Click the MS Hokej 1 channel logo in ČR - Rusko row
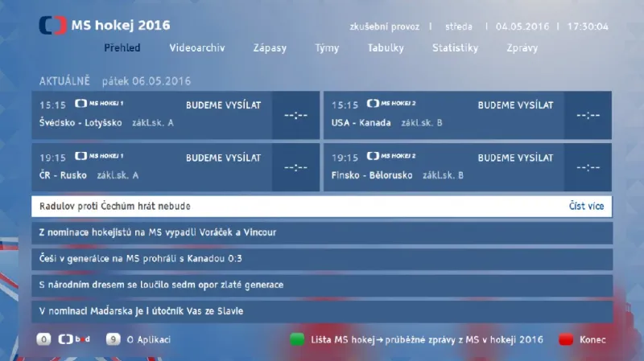This screenshot has width=644, height=361. tap(99, 156)
